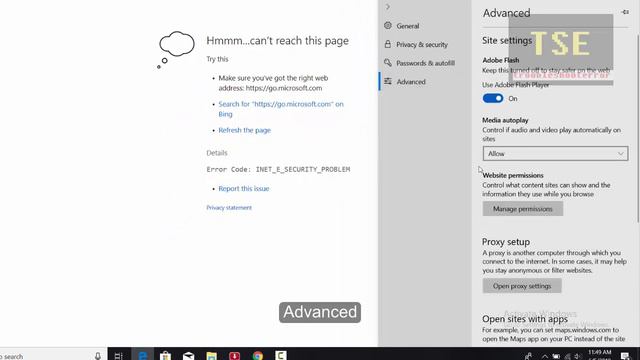
Task: Click the battery icon in the system tray
Action: (x=556, y=356)
